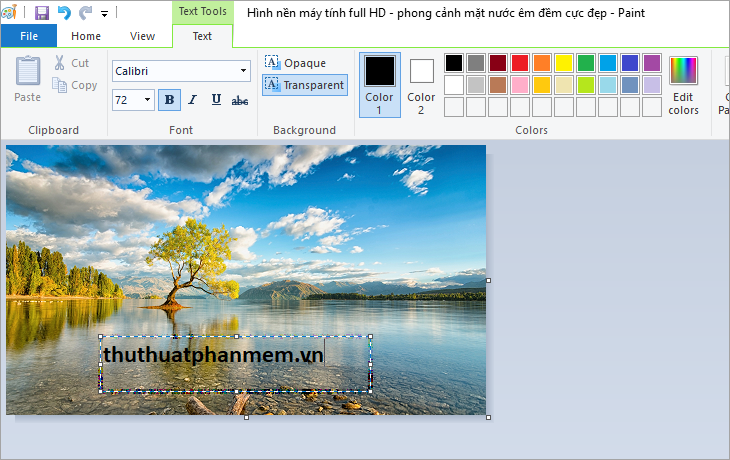Pick the turquoise blue color swatch
730x460 pixels.
[x=608, y=63]
